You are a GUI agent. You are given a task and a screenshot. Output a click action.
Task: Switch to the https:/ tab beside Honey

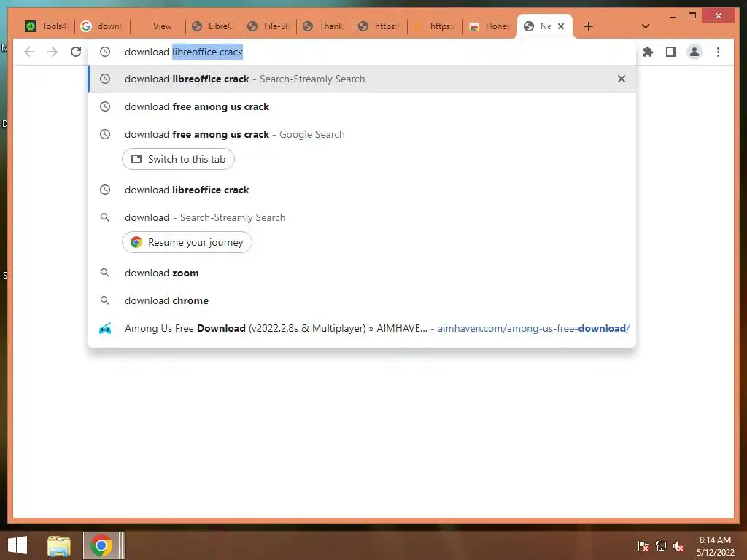point(435,26)
